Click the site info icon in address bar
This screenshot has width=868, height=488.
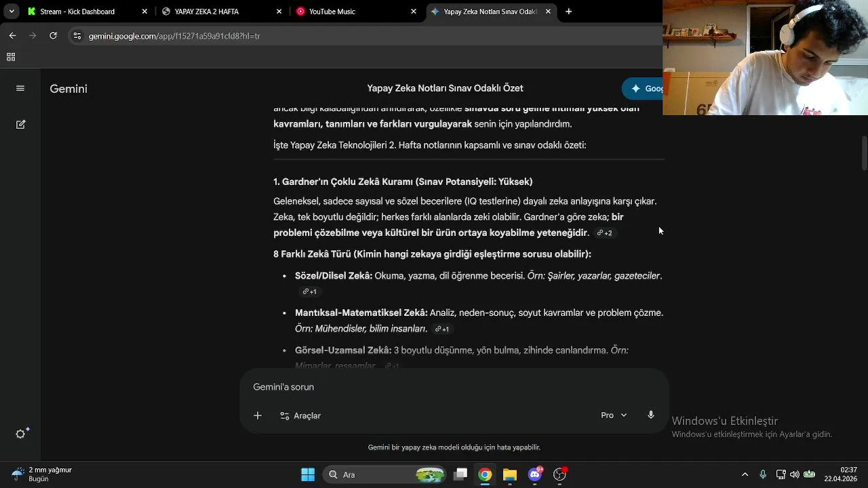77,36
